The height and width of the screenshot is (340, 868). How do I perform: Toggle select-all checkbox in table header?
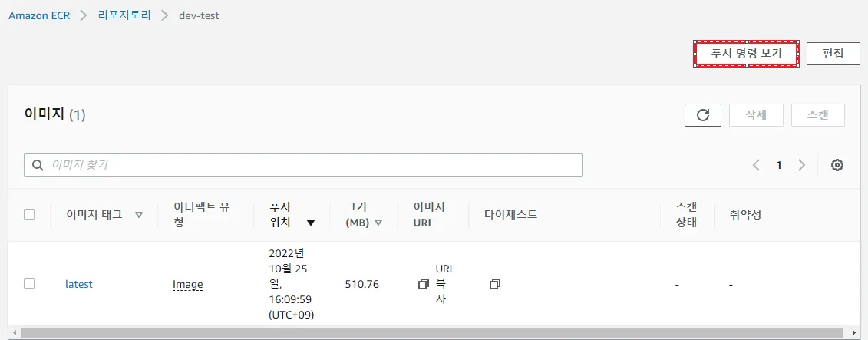click(x=29, y=214)
